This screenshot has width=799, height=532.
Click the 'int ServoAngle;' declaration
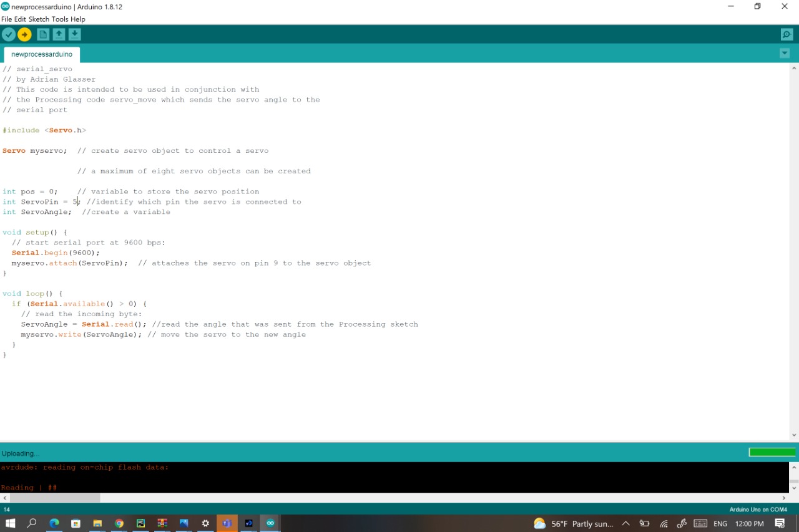pos(37,212)
